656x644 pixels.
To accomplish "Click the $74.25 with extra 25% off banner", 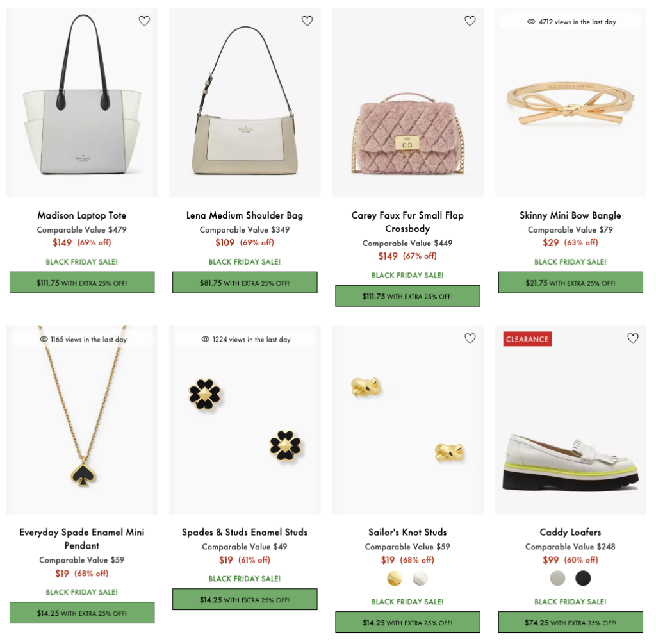I will coord(570,622).
